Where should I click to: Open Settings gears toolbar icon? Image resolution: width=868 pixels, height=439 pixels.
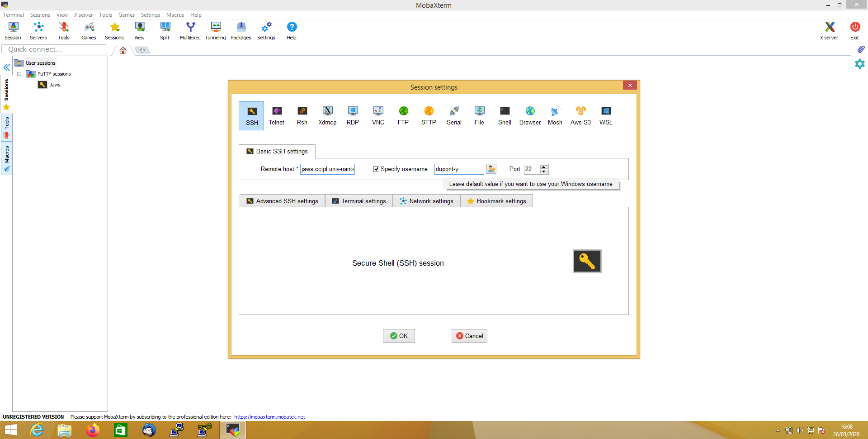(266, 31)
